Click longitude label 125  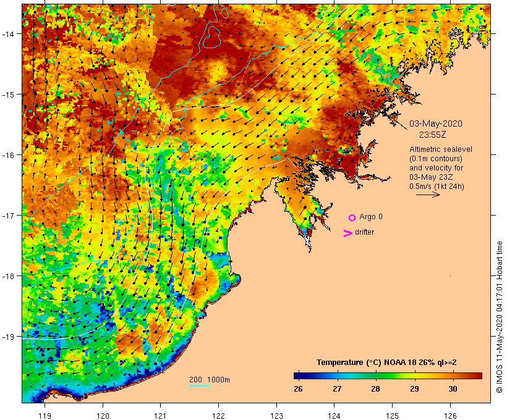tap(392, 416)
